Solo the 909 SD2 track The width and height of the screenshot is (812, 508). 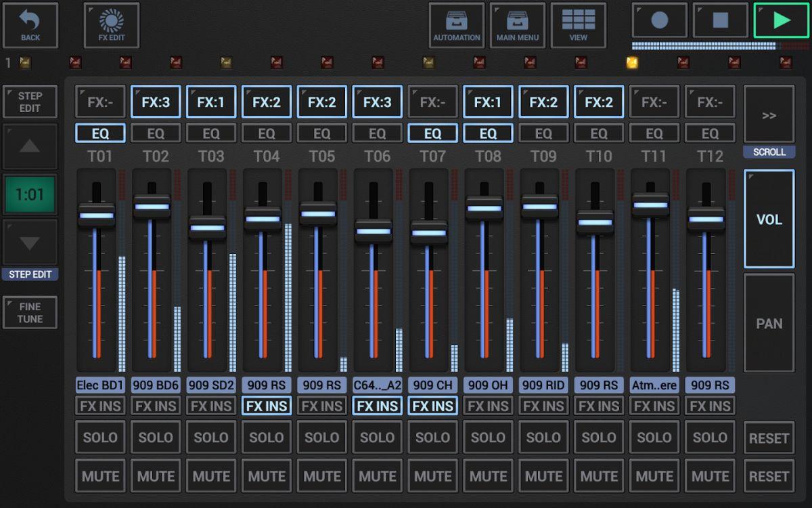211,438
